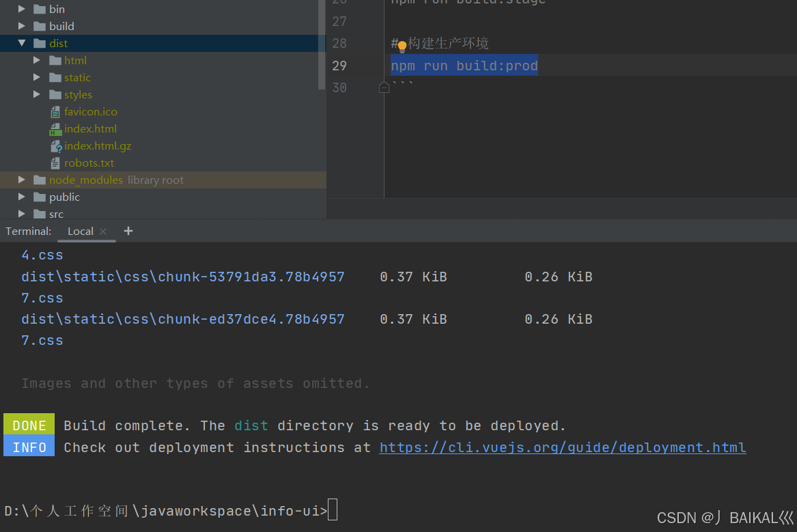This screenshot has width=797, height=532.
Task: Click the html folder icon
Action: [55, 61]
